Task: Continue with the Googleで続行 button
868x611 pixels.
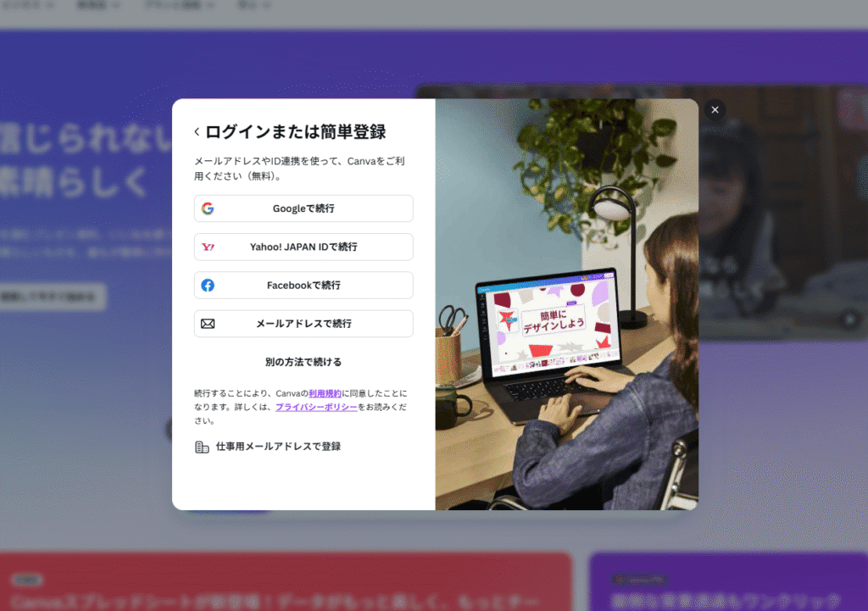Action: [303, 208]
